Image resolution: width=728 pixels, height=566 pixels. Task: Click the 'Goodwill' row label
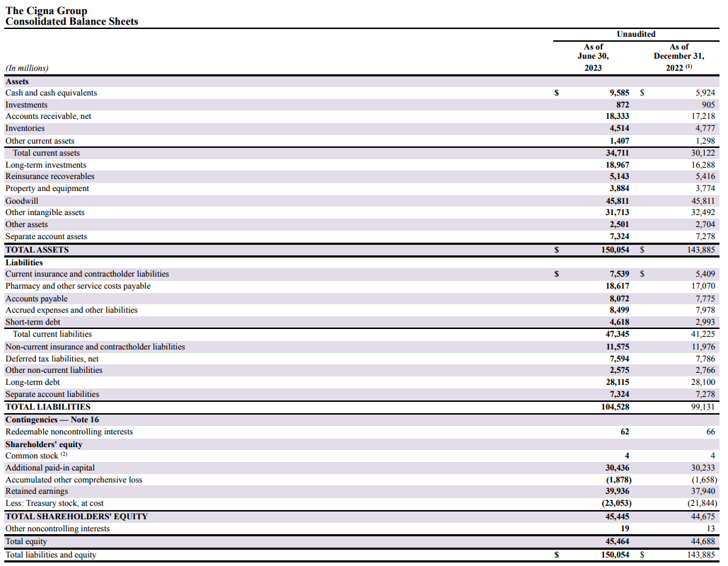tap(22, 201)
